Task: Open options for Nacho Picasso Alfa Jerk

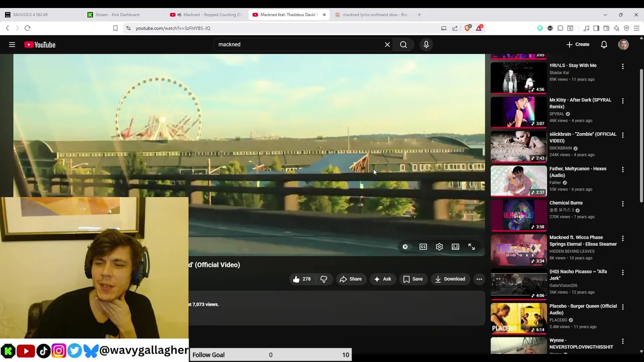Action: (623, 273)
